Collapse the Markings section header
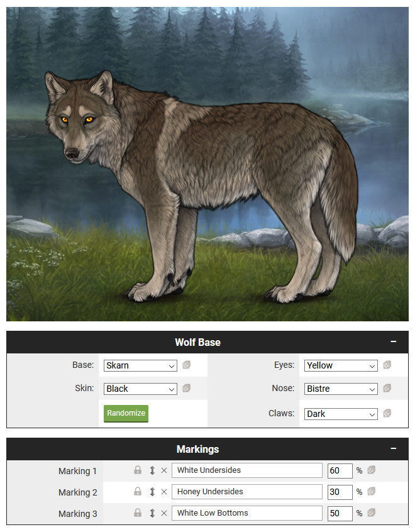The image size is (415, 532). click(x=394, y=449)
